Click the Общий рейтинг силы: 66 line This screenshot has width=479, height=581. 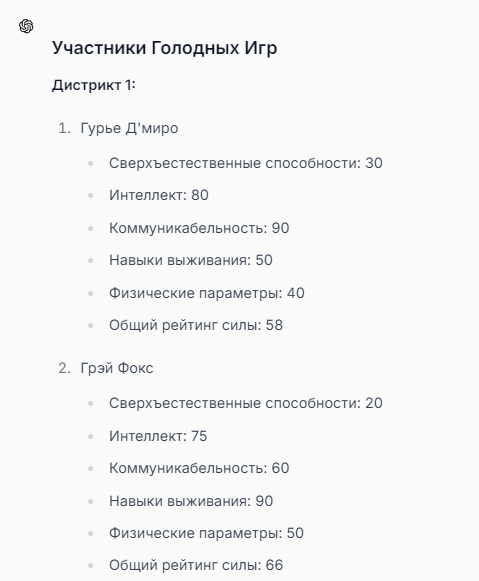point(196,565)
